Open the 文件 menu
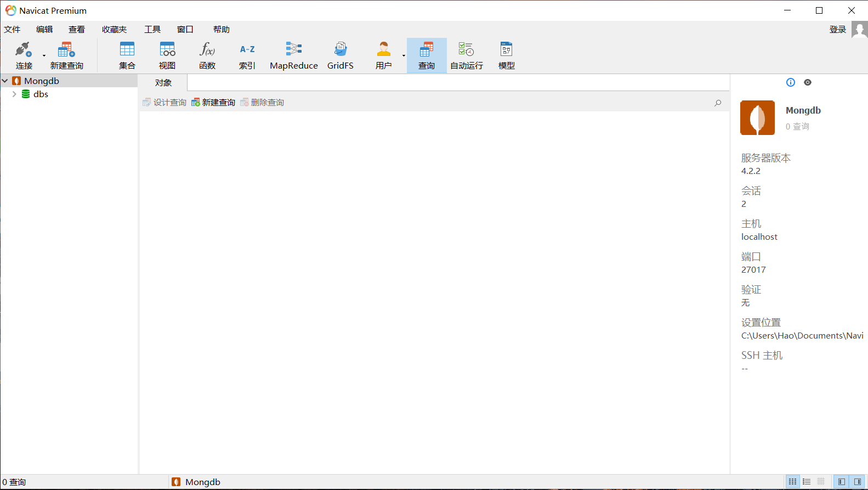 (x=12, y=30)
